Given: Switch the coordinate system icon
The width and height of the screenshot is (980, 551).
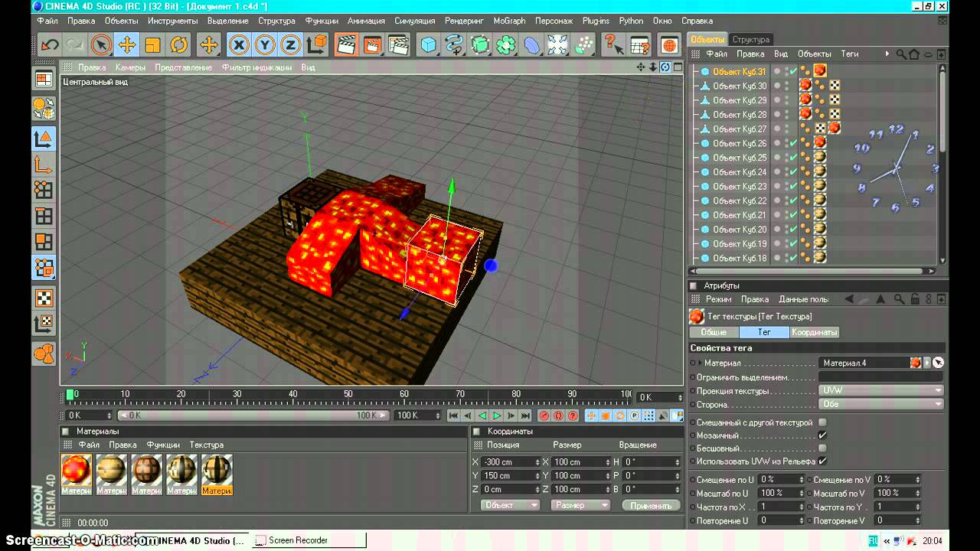Looking at the screenshot, I should (x=316, y=45).
